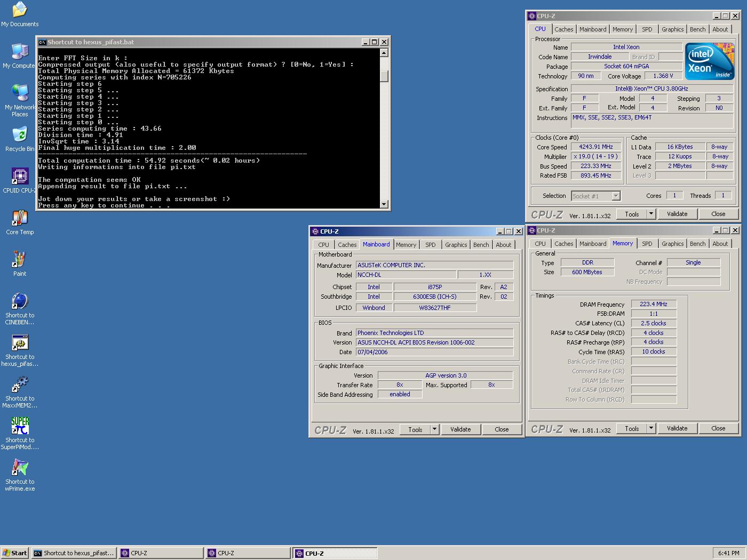The image size is (747, 560).
Task: Open Bench tab in Mainboard window
Action: (481, 245)
